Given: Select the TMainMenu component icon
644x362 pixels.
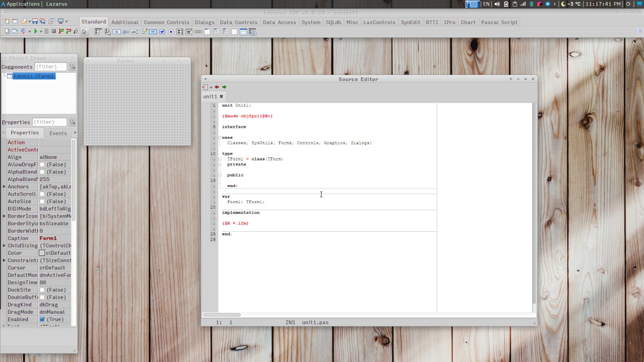Looking at the screenshot, I should pyautogui.click(x=98, y=32).
